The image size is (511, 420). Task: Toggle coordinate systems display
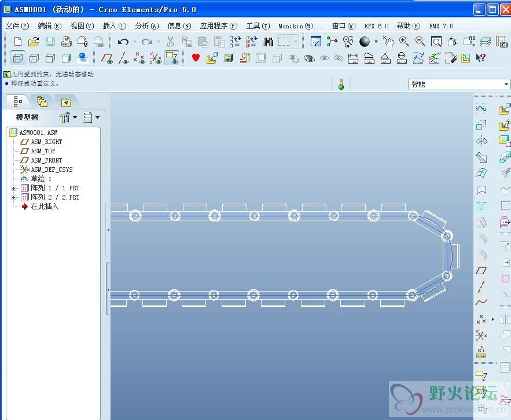coord(156,58)
